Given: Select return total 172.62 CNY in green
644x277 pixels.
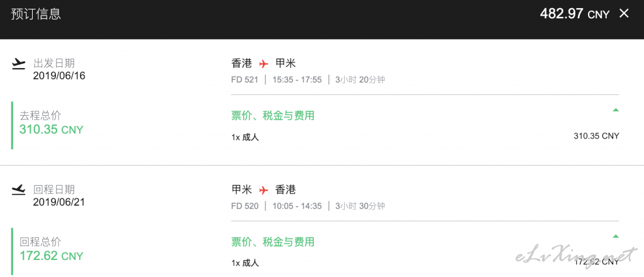Looking at the screenshot, I should tap(52, 256).
